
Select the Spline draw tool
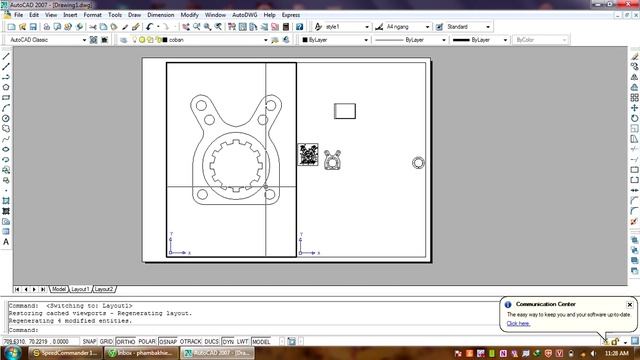click(x=6, y=139)
